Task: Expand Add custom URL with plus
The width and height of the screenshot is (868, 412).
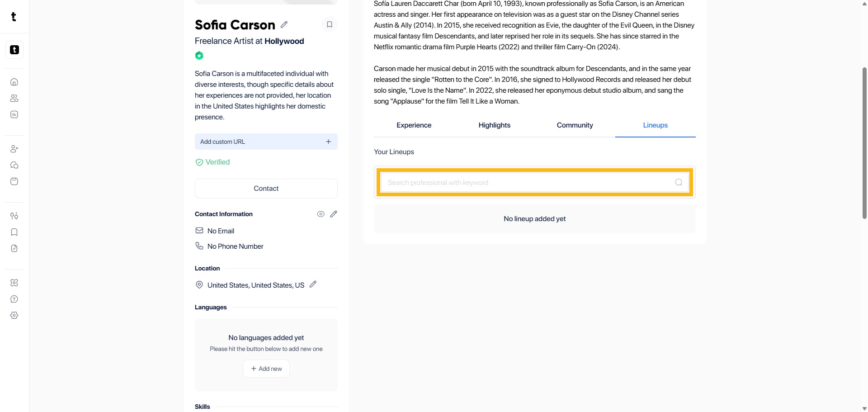Action: click(x=328, y=142)
